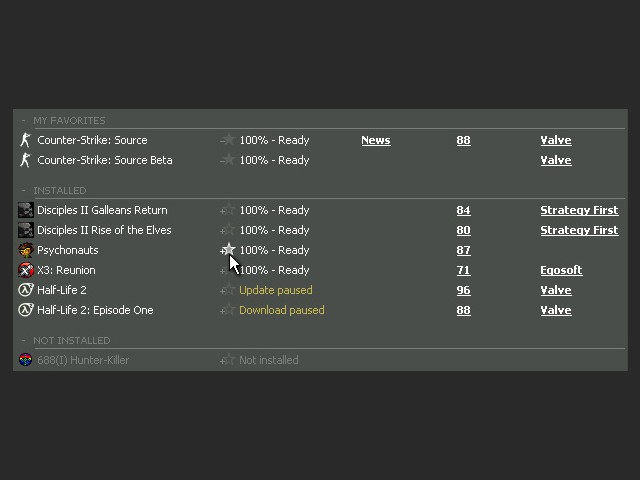Click the Half-Life 2: Episode One icon
The height and width of the screenshot is (480, 640).
26,310
